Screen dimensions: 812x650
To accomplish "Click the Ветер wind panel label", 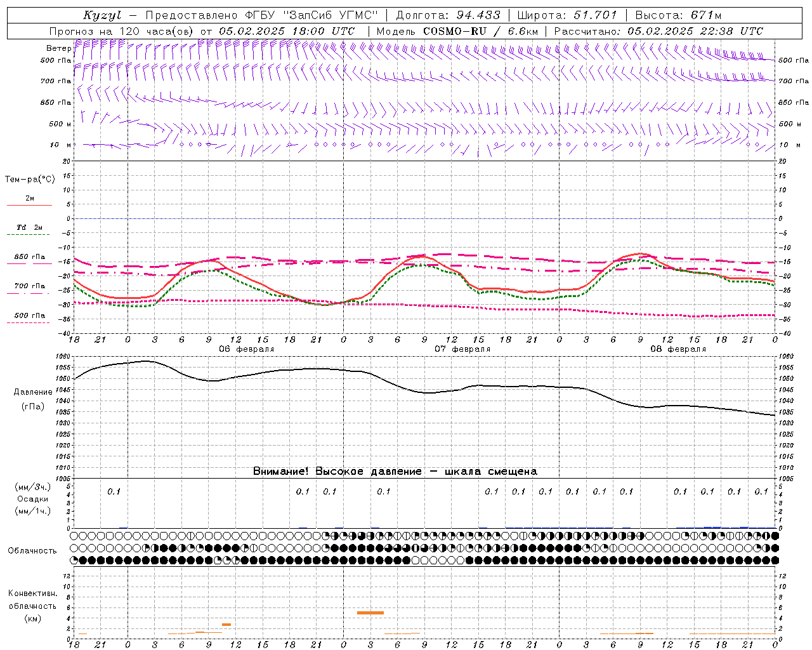I will (59, 48).
